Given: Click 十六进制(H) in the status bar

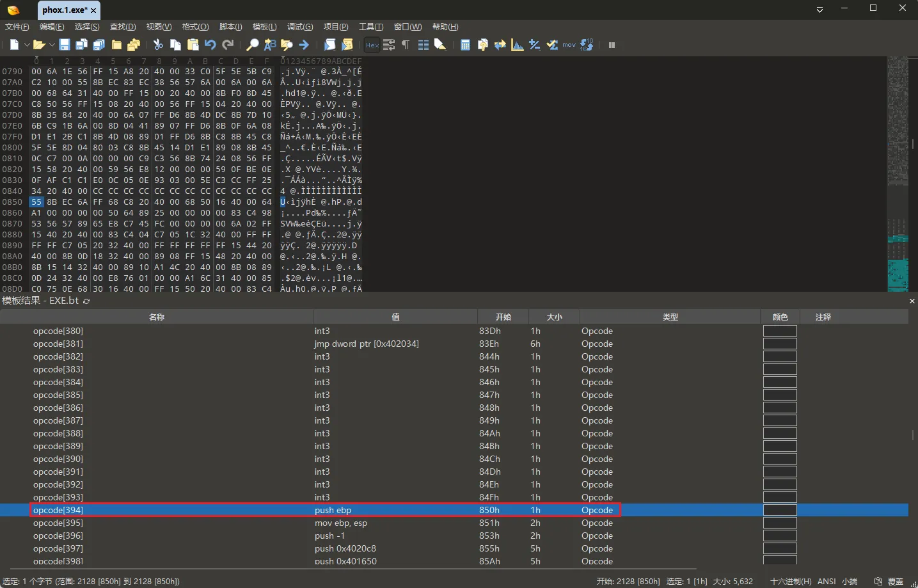Looking at the screenshot, I should (x=791, y=581).
